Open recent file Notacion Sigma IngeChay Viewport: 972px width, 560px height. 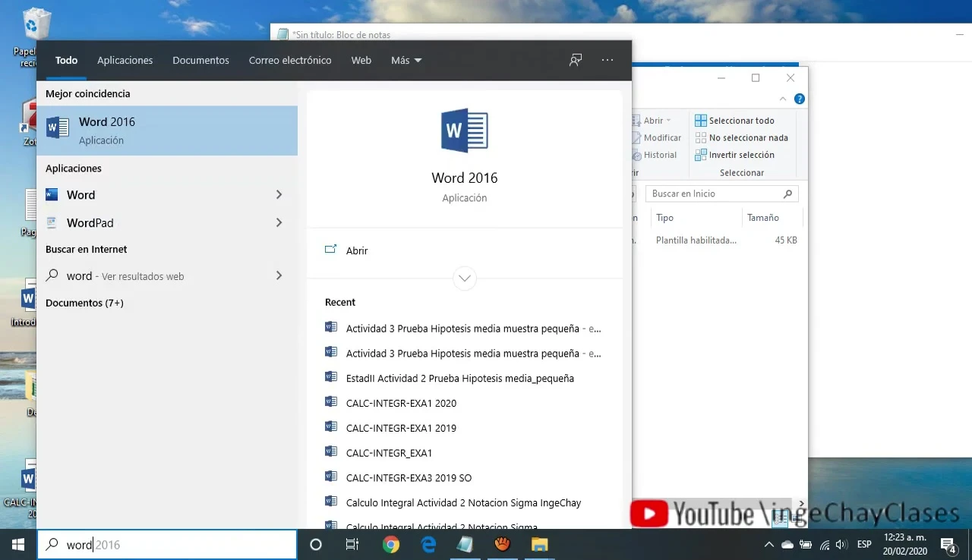click(463, 502)
